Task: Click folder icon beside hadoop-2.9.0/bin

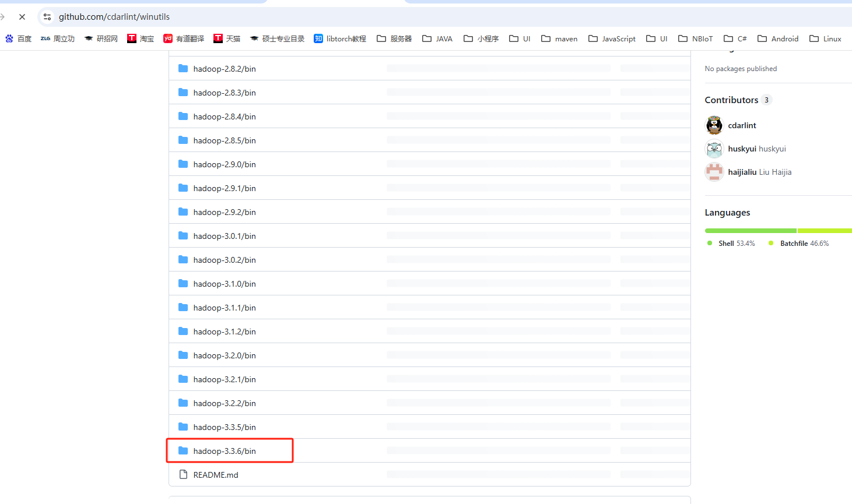Action: pos(183,164)
